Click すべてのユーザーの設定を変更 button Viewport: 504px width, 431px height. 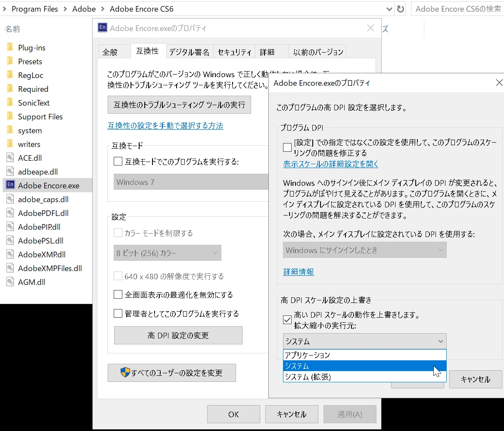pos(171,373)
